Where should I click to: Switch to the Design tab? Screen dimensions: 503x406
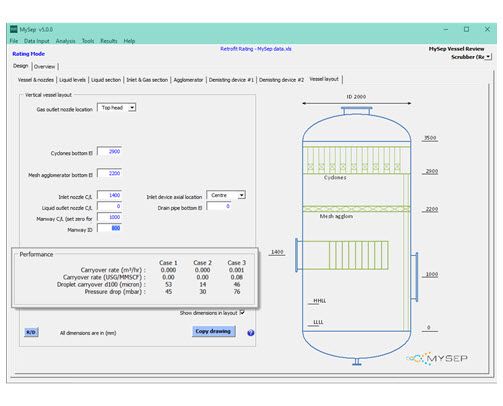pos(21,66)
